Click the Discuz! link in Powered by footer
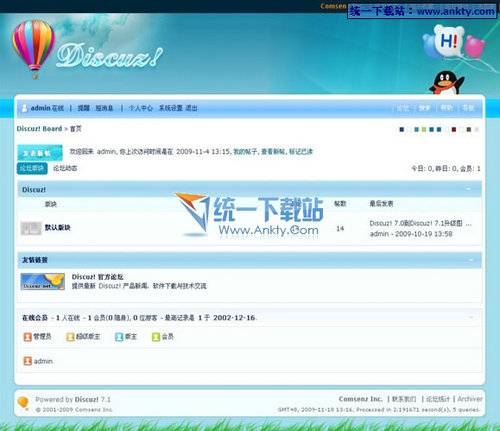Viewport: 500px width, 431px height. point(87,399)
